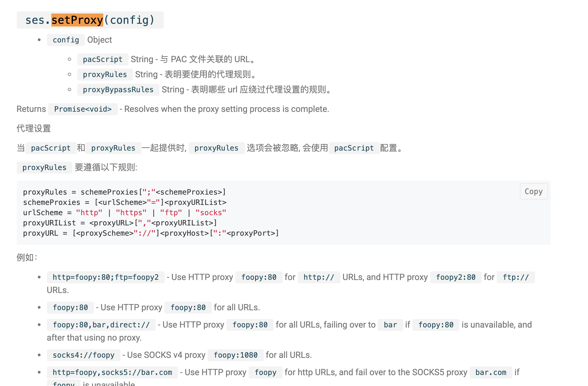Click the socks4://foopy example code
This screenshot has width=588, height=386.
(83, 355)
